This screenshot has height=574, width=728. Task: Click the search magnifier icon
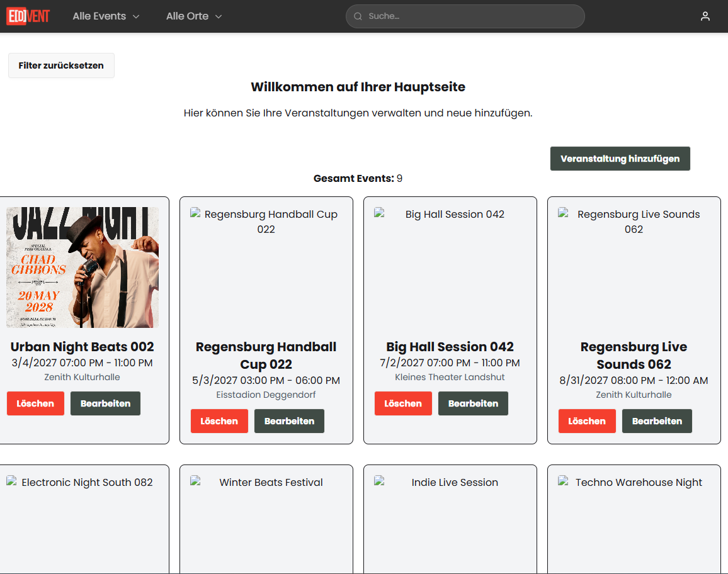click(x=358, y=16)
